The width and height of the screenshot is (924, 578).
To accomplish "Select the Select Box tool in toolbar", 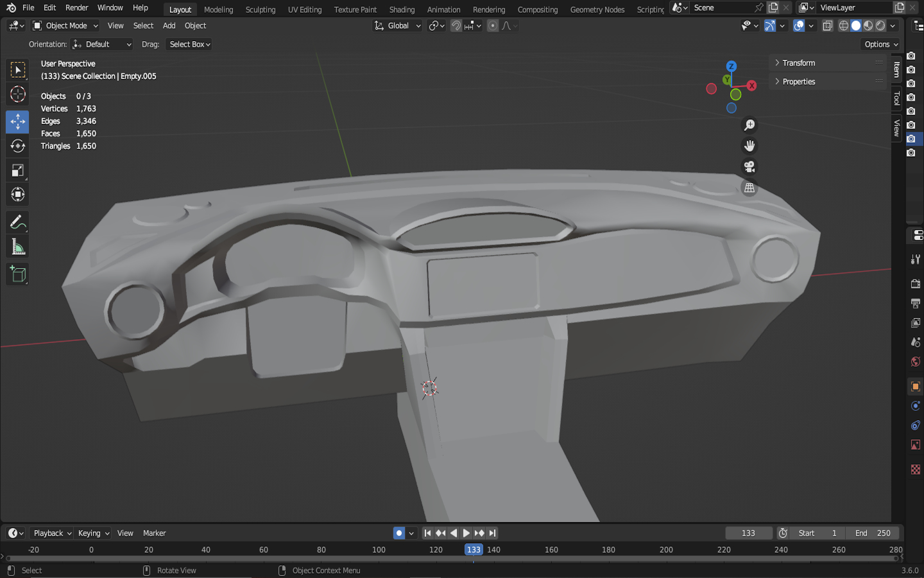I will (17, 69).
